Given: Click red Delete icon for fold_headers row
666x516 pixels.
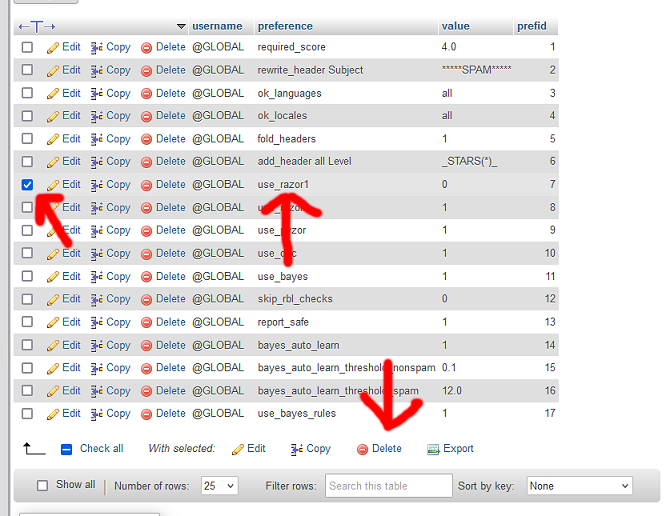Looking at the screenshot, I should (x=147, y=139).
